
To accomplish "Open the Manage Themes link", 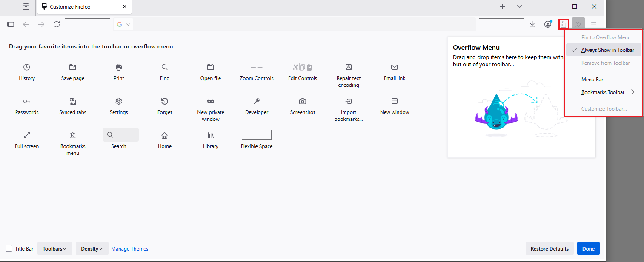I will point(130,249).
